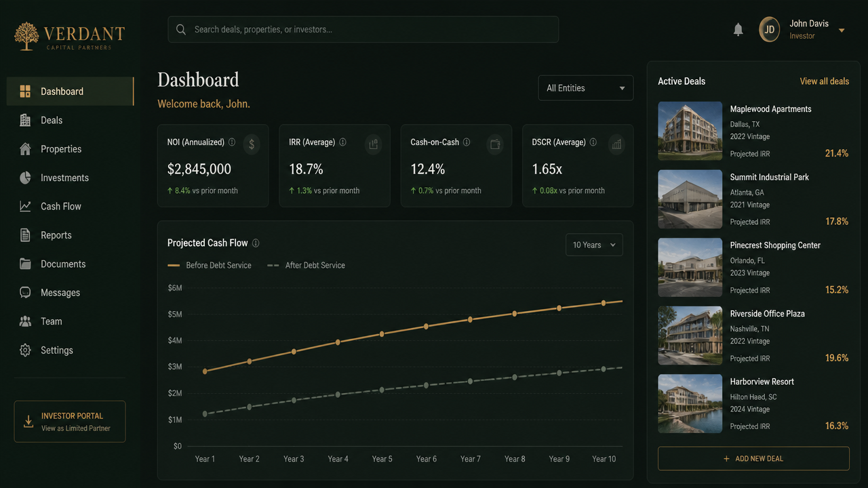The height and width of the screenshot is (488, 868).
Task: Click the View all deals link
Action: coord(824,81)
